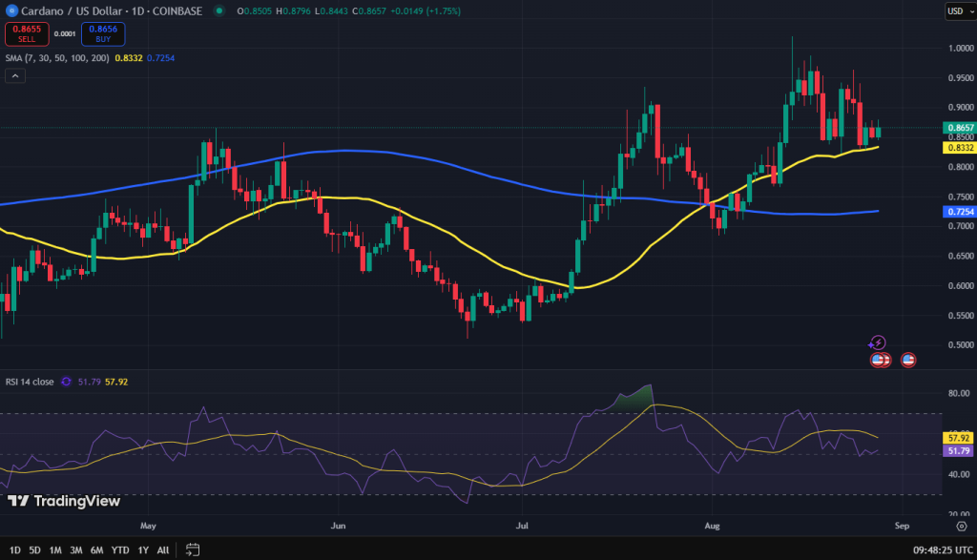Click the Sep label on time axis
The width and height of the screenshot is (977, 560).
point(902,526)
